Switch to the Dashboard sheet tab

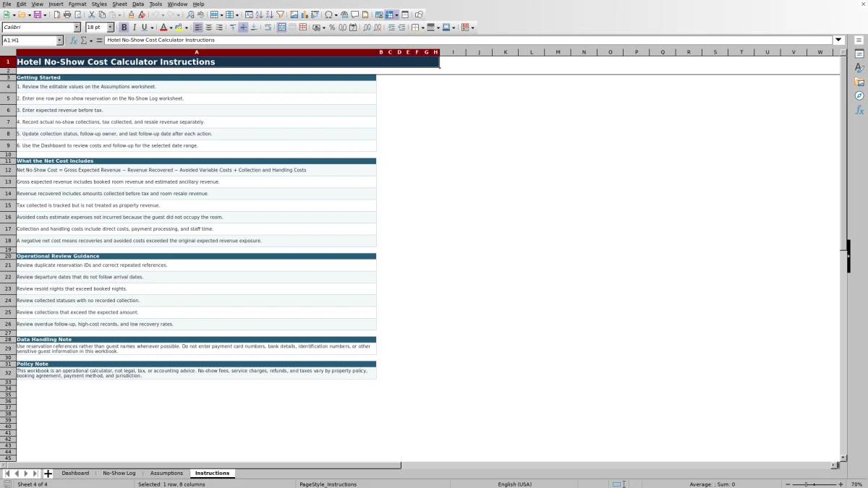point(75,473)
